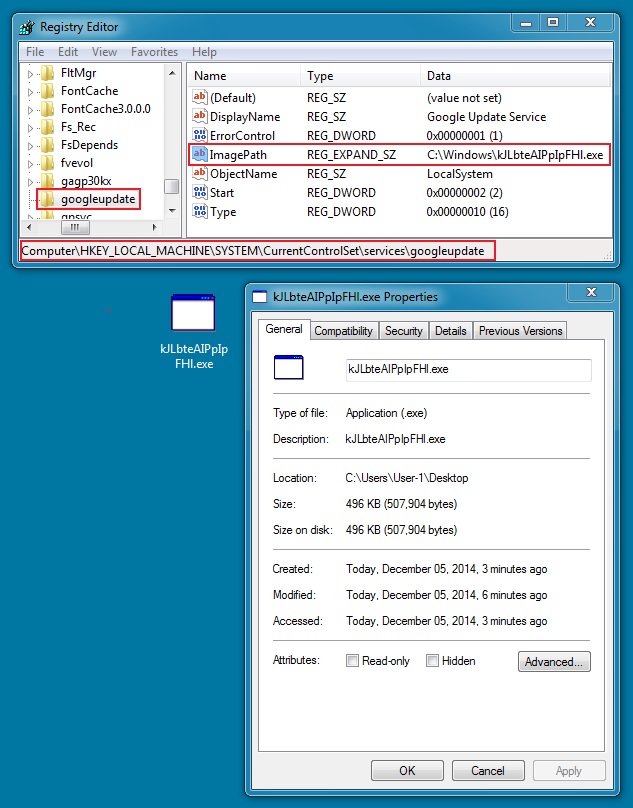Toggle the Read-only attribute checkbox
The width and height of the screenshot is (633, 808).
(x=352, y=661)
